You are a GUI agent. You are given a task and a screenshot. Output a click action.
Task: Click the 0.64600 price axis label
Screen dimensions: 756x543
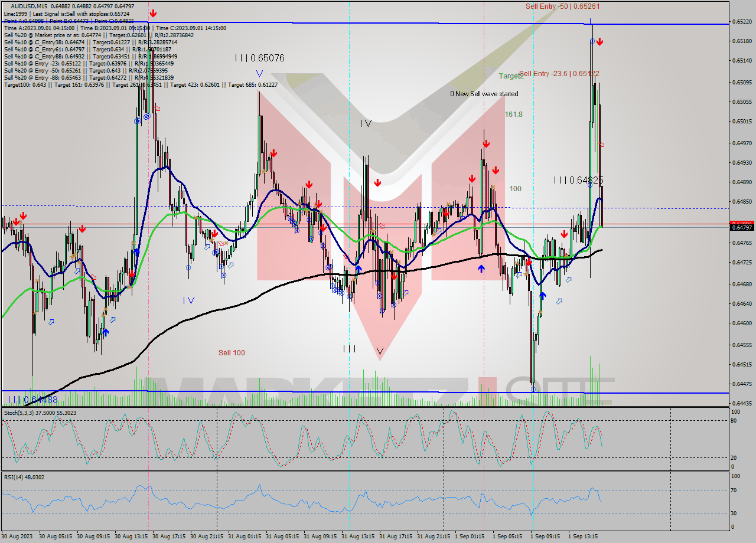[742, 323]
